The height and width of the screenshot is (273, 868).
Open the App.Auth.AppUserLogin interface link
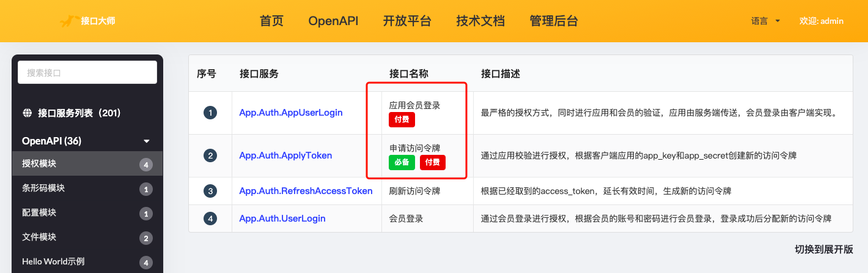point(290,113)
